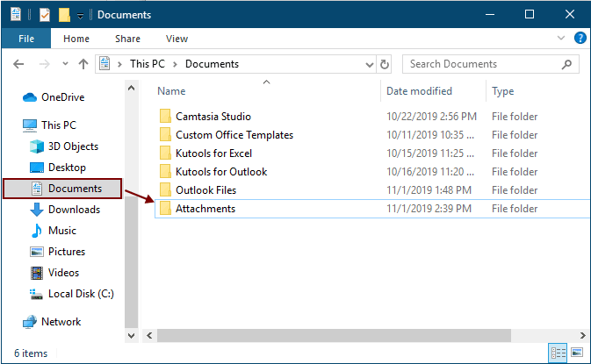The image size is (591, 364).
Task: Open the Properties quick access icon
Action: click(x=43, y=15)
